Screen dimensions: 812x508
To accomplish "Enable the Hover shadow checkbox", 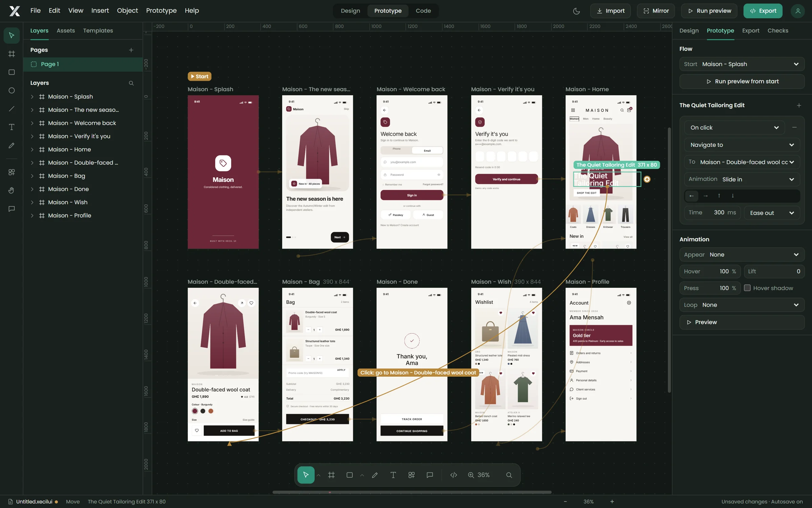I will pos(747,288).
